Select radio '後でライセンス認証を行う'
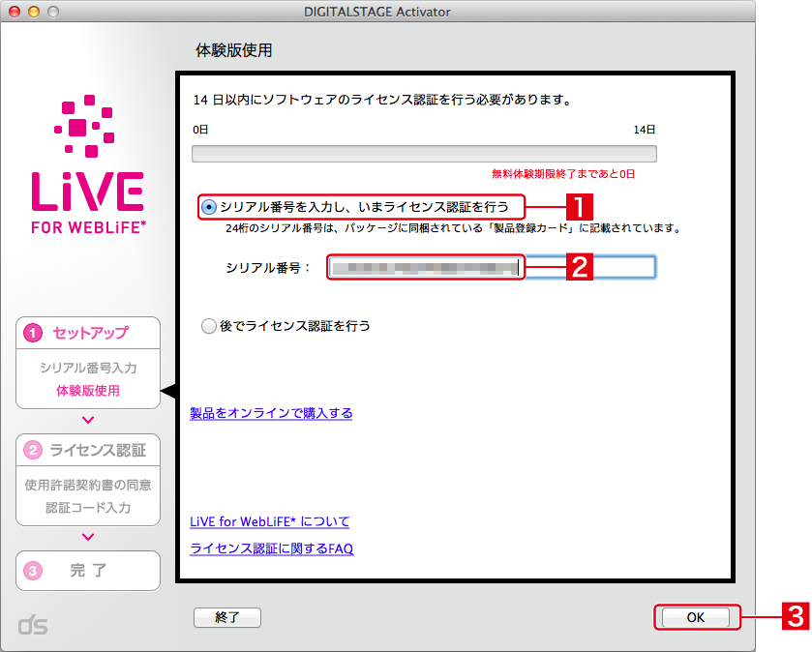The height and width of the screenshot is (652, 812). click(x=209, y=326)
